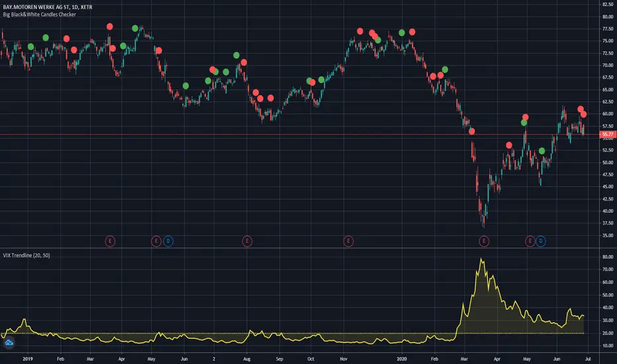The width and height of the screenshot is (617, 364).
Task: Click the 47.50 price scale value
Action: coord(608,174)
